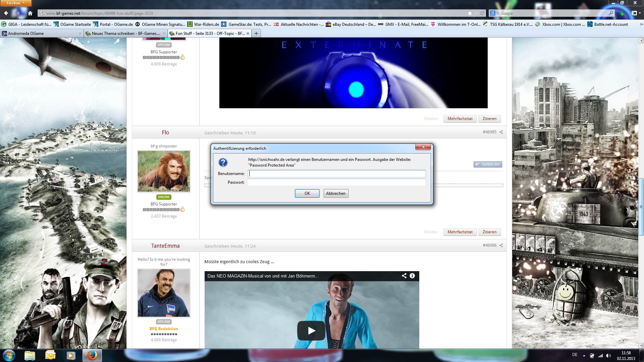
Task: Open downloads with green arrow icon
Action: [x=622, y=13]
